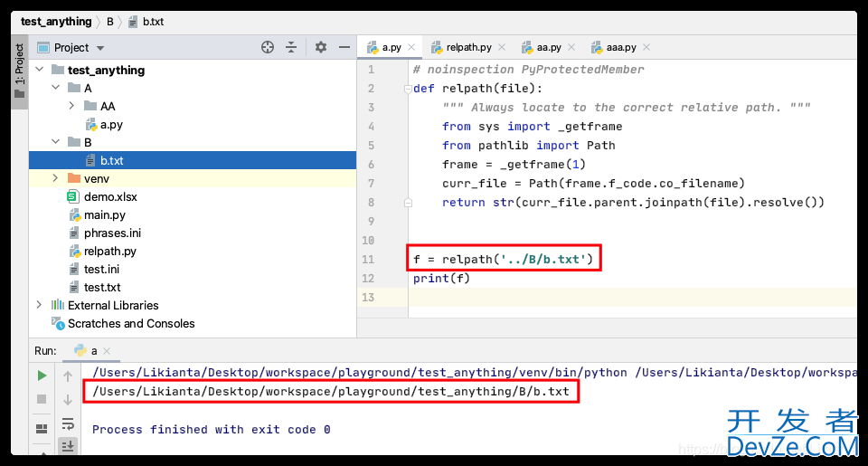Click B in the breadcrumb bar
The height and width of the screenshot is (466, 868).
click(x=110, y=22)
